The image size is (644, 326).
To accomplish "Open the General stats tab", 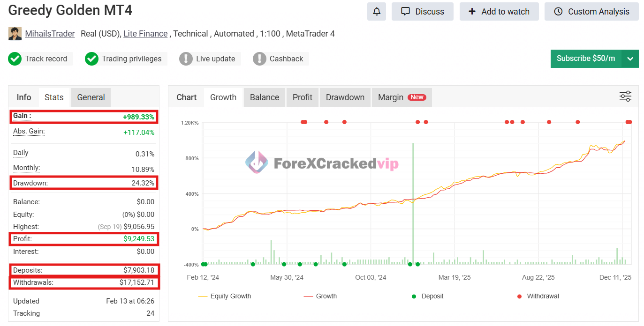I will pyautogui.click(x=91, y=97).
